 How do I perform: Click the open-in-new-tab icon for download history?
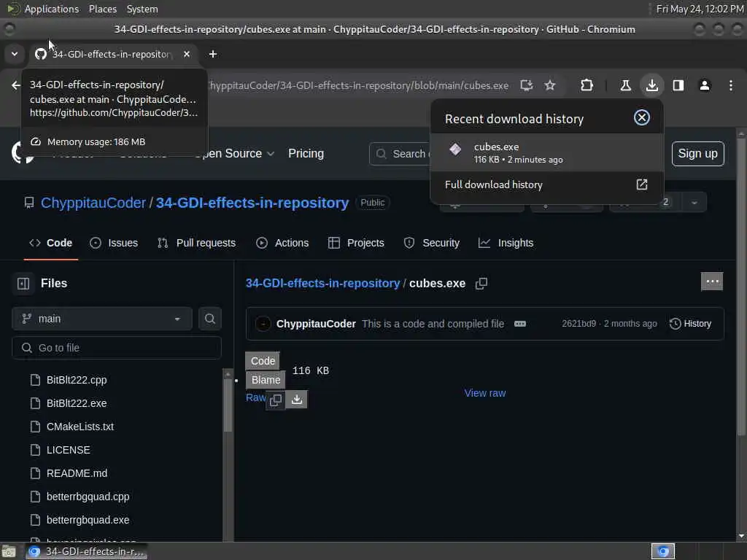pyautogui.click(x=642, y=184)
